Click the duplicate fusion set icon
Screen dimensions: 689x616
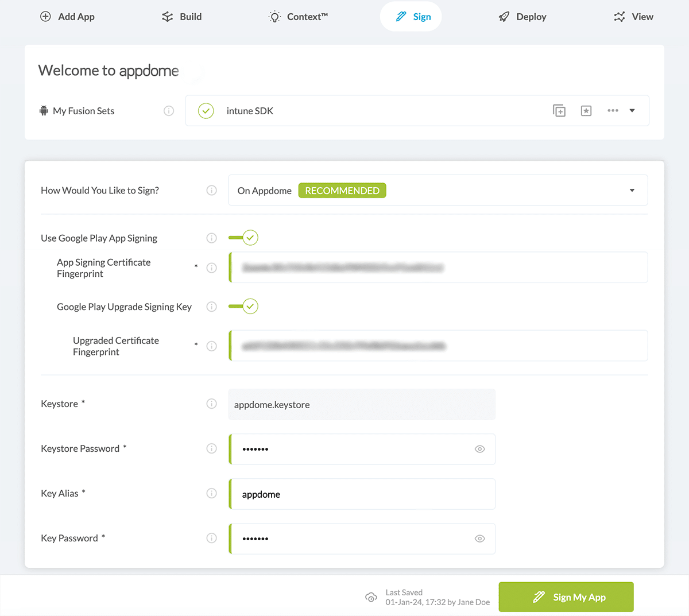559,110
